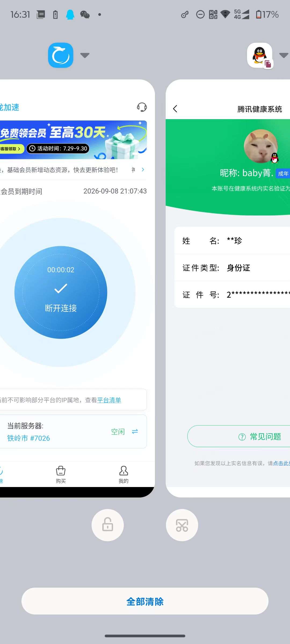Tap 全部清除 to clear all recent apps

pos(145,601)
